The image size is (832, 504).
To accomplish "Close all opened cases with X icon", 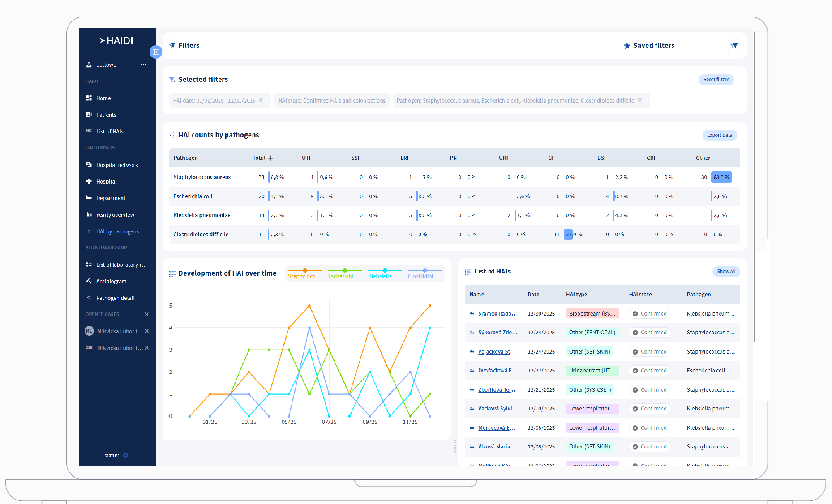I will [x=146, y=314].
